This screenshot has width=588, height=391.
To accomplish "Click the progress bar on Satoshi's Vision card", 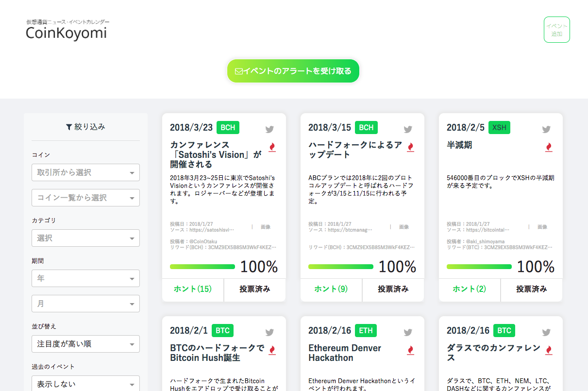I will (202, 267).
